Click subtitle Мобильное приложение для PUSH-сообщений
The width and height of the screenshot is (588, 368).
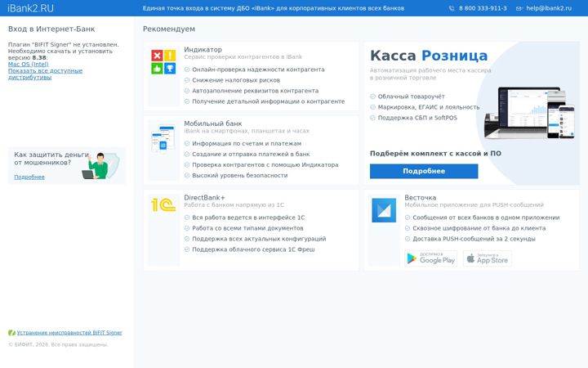coord(474,204)
